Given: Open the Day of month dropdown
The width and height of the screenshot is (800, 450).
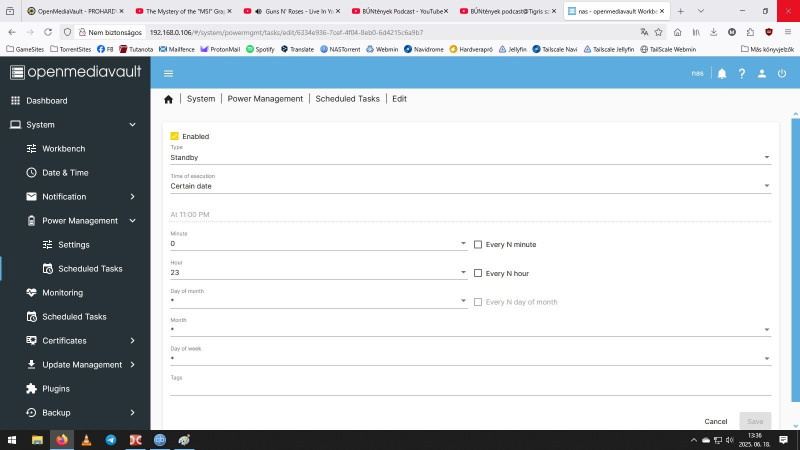Looking at the screenshot, I should tap(319, 301).
